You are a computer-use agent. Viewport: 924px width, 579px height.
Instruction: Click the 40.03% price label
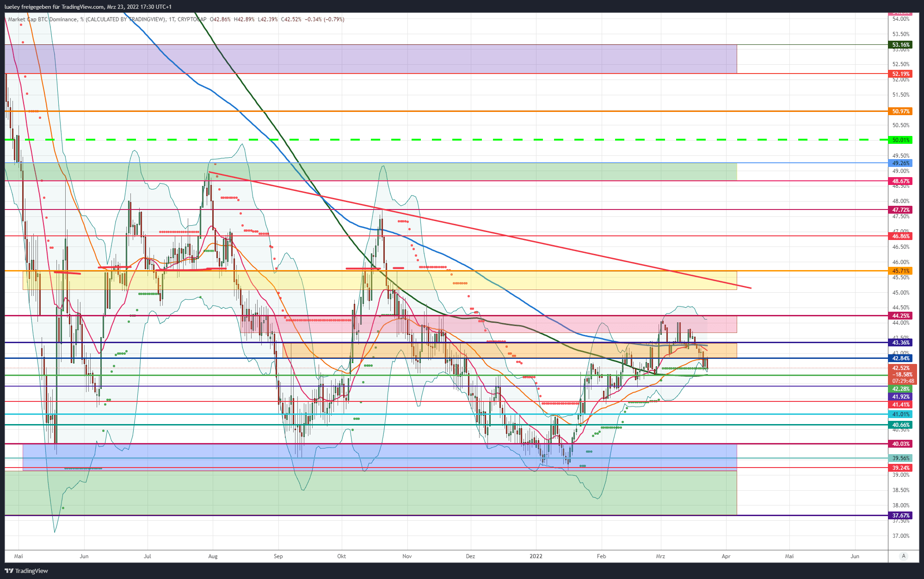click(x=900, y=444)
